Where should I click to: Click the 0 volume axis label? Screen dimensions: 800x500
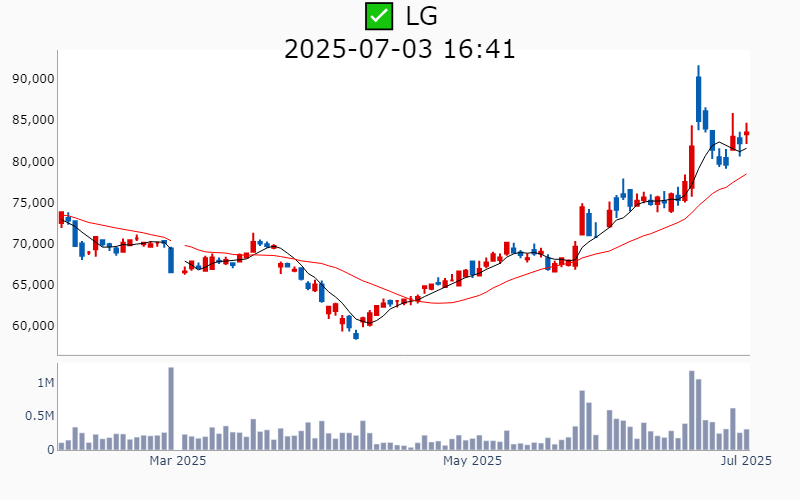click(51, 450)
